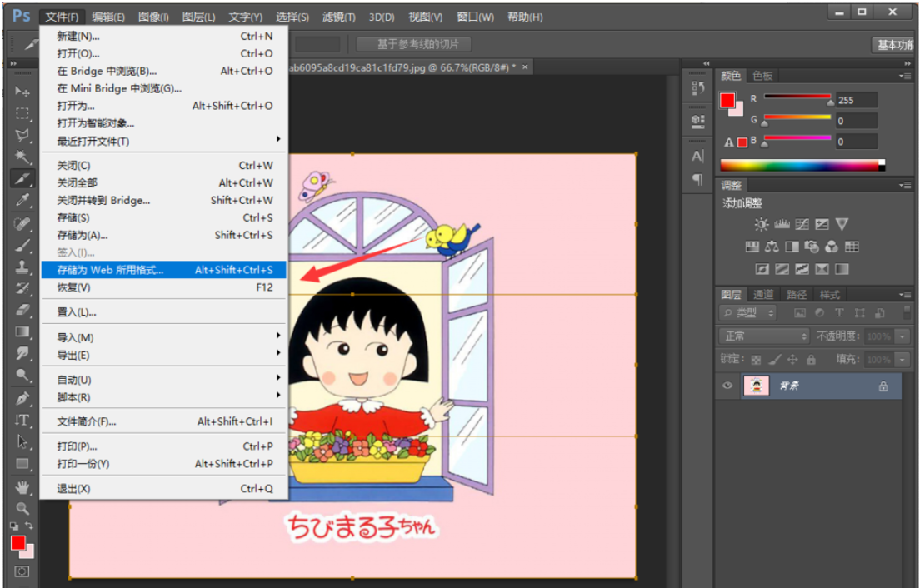Toggle lock transparent pixels in Layers panel
The image size is (920, 588).
[x=755, y=360]
